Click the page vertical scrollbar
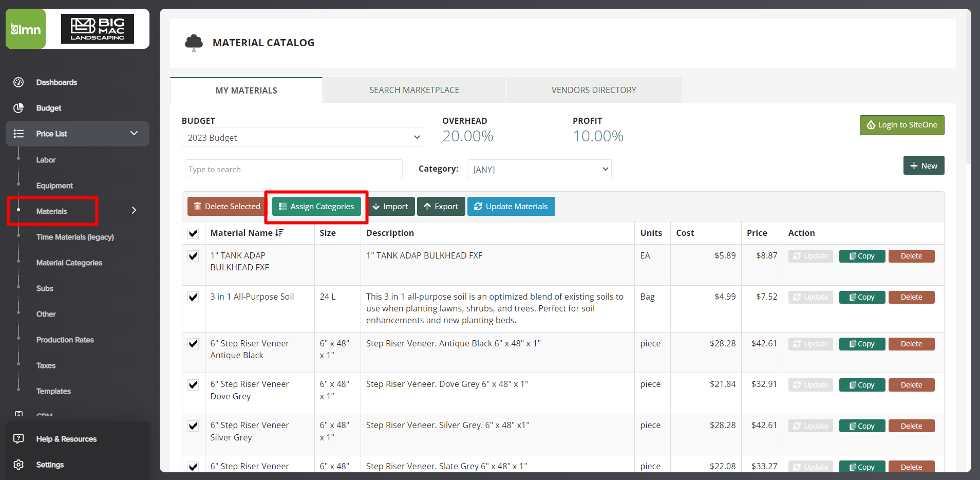Image resolution: width=980 pixels, height=480 pixels. 968,87
